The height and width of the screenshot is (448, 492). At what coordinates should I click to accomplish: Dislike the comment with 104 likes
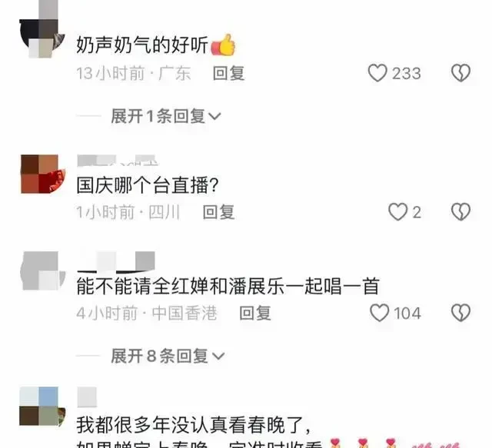(460, 313)
